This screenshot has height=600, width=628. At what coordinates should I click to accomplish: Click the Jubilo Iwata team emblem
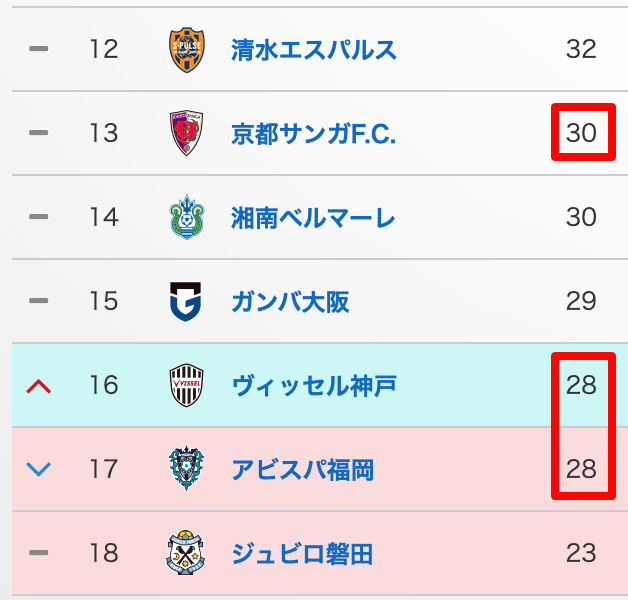(x=187, y=553)
